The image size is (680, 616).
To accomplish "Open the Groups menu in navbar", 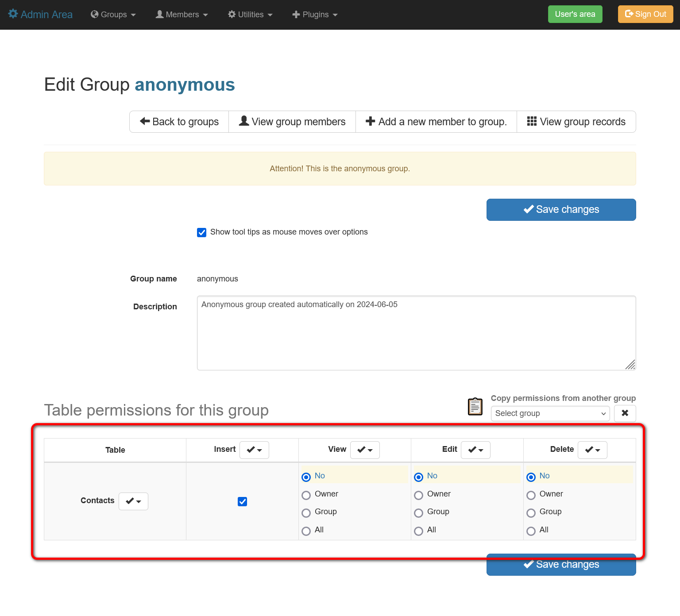I will 113,15.
